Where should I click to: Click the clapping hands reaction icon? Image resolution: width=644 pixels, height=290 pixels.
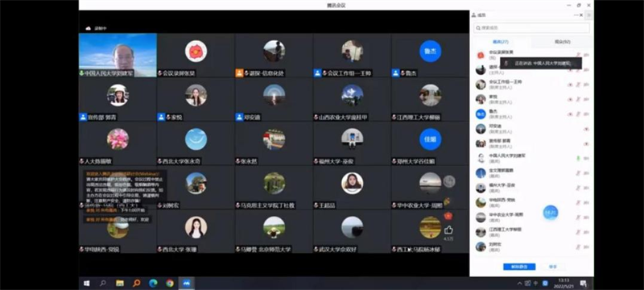click(x=447, y=201)
